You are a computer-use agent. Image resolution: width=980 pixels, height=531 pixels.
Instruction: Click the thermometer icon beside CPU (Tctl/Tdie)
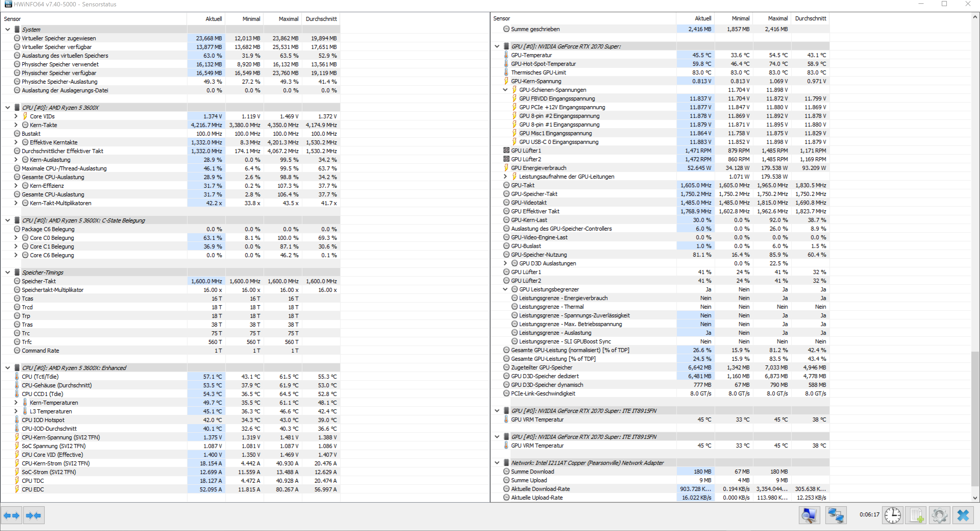tap(17, 377)
